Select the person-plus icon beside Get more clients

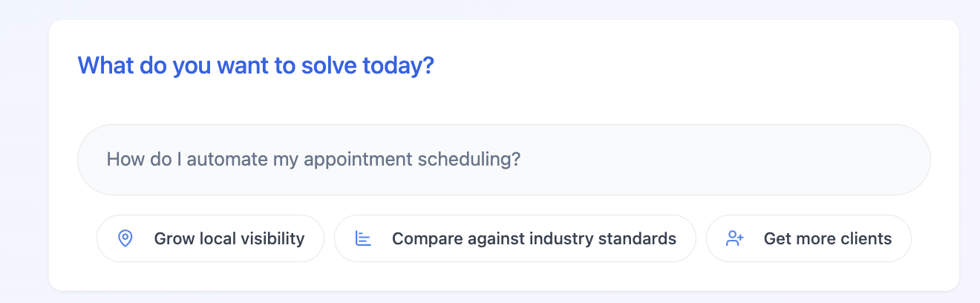click(735, 238)
